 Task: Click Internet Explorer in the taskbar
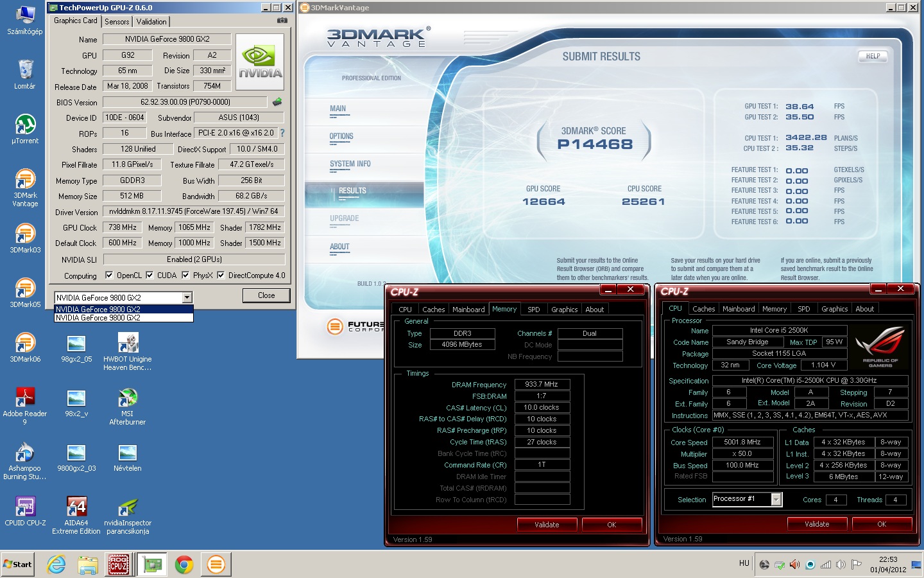click(56, 565)
